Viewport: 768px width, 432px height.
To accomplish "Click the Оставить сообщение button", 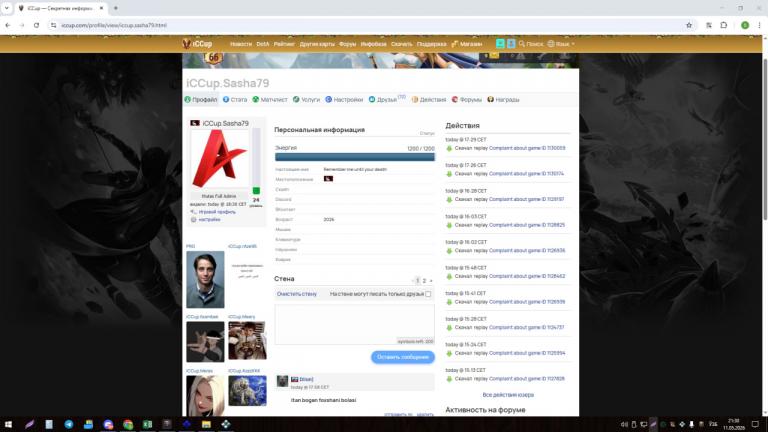I will pos(403,357).
